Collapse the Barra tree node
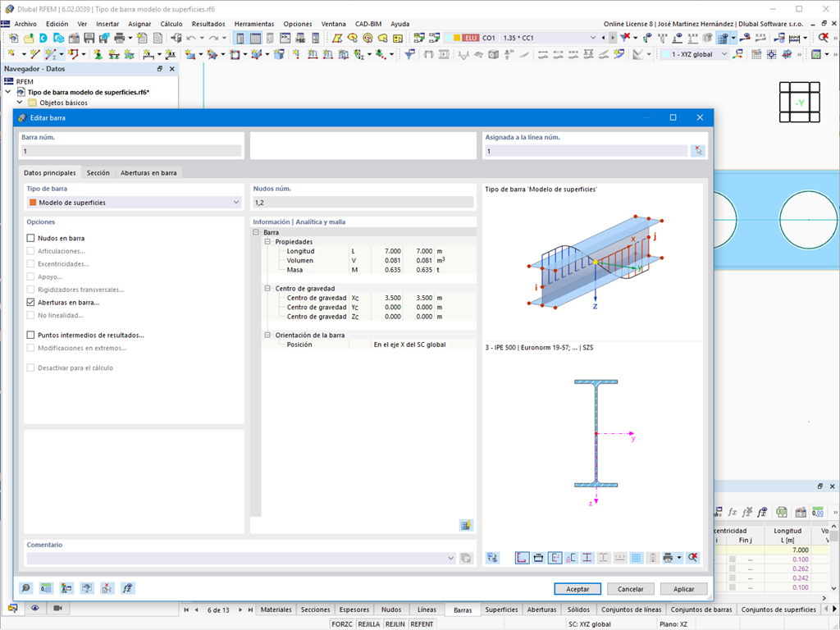Image resolution: width=840 pixels, height=630 pixels. coord(256,232)
